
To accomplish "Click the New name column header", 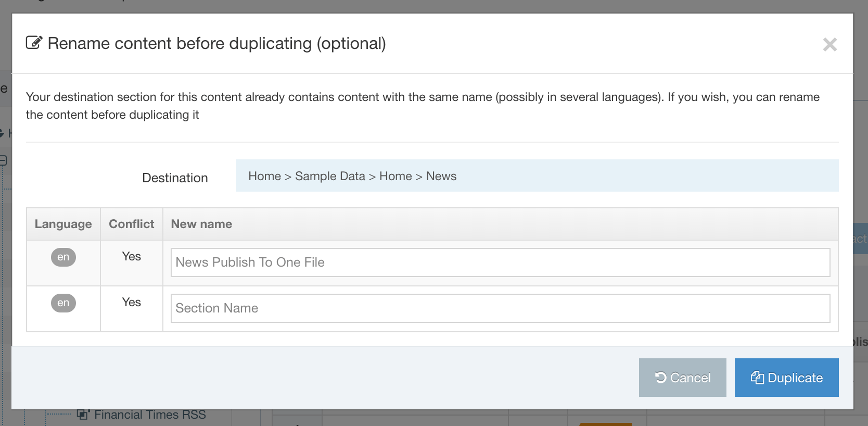I will coord(201,224).
